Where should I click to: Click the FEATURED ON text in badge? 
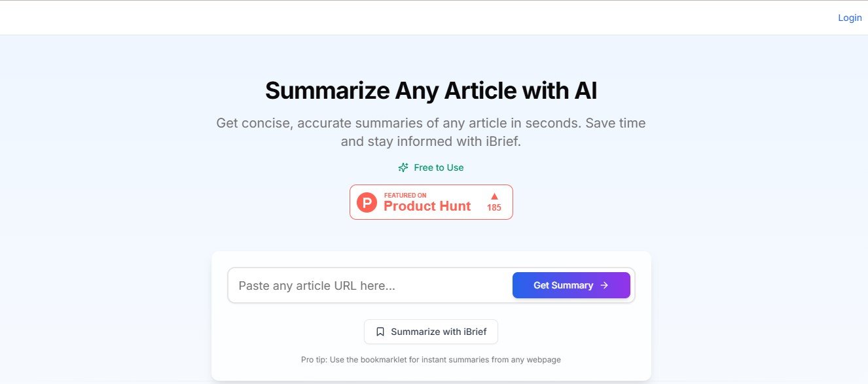pyautogui.click(x=405, y=195)
